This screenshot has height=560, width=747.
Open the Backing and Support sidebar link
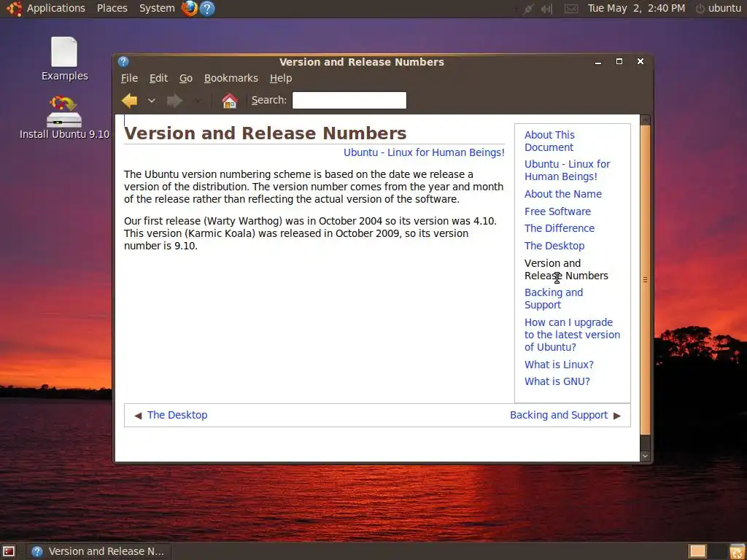pyautogui.click(x=554, y=298)
